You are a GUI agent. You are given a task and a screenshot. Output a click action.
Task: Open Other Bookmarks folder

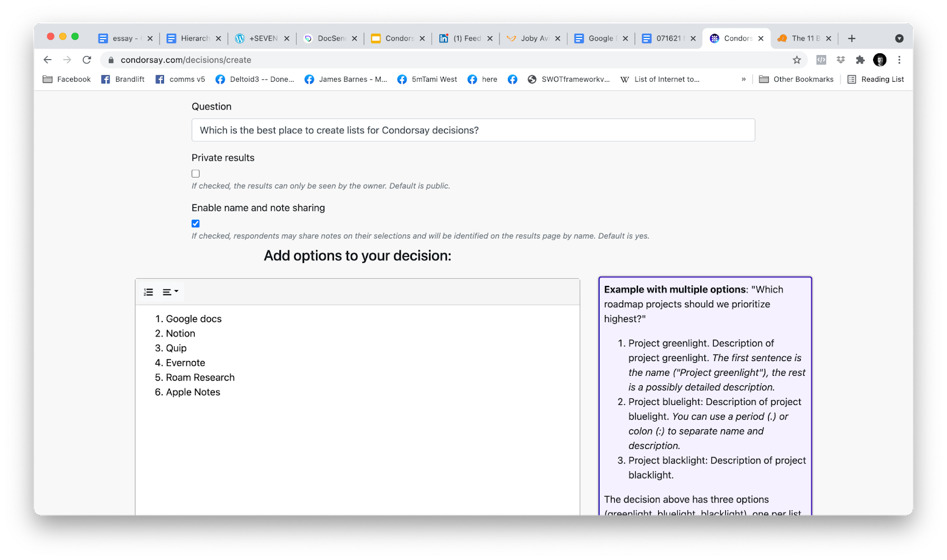[796, 79]
